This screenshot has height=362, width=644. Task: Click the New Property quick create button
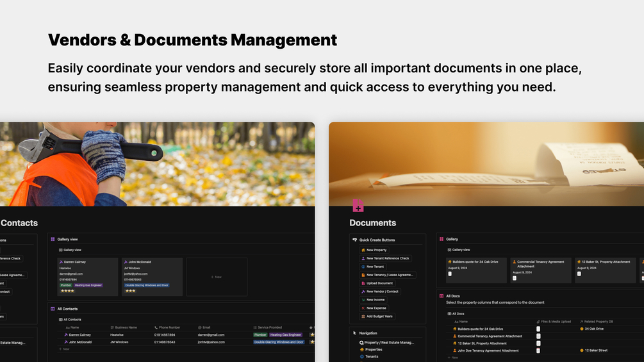click(x=374, y=250)
